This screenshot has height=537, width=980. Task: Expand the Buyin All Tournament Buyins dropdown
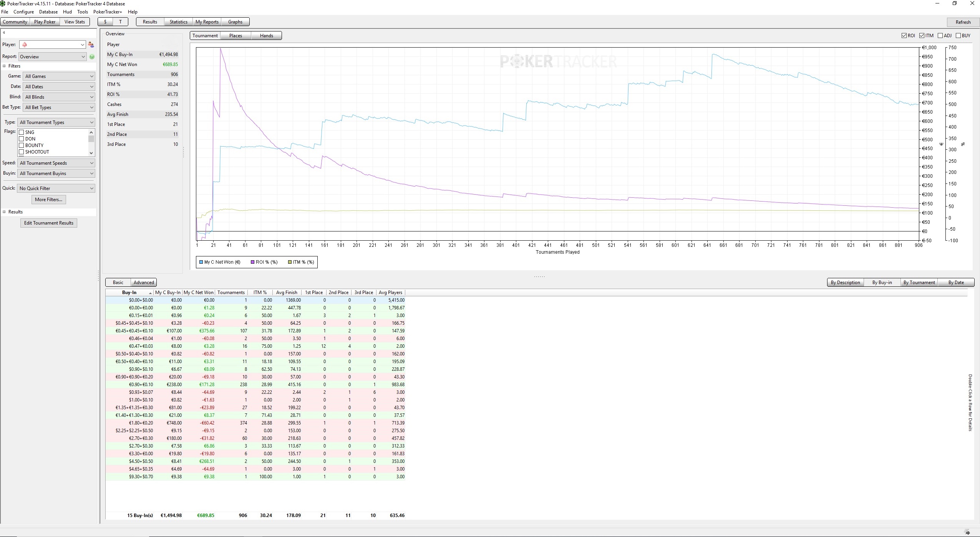56,173
